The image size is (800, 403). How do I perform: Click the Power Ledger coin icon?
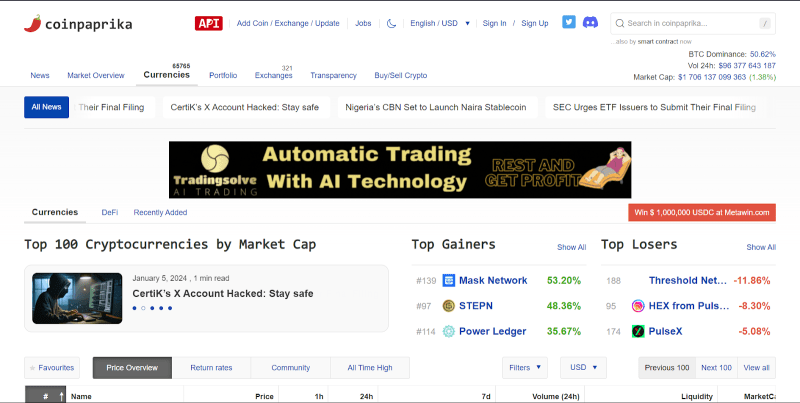coord(448,331)
